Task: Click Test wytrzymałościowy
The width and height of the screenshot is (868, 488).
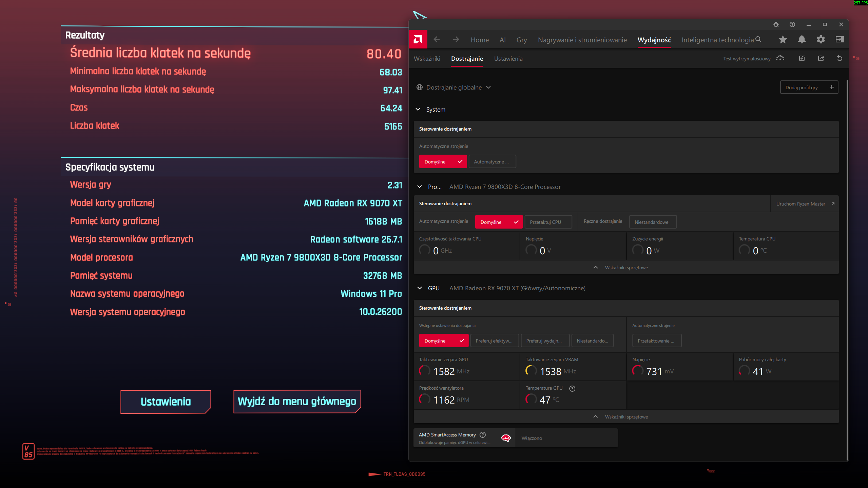Action: (747, 59)
